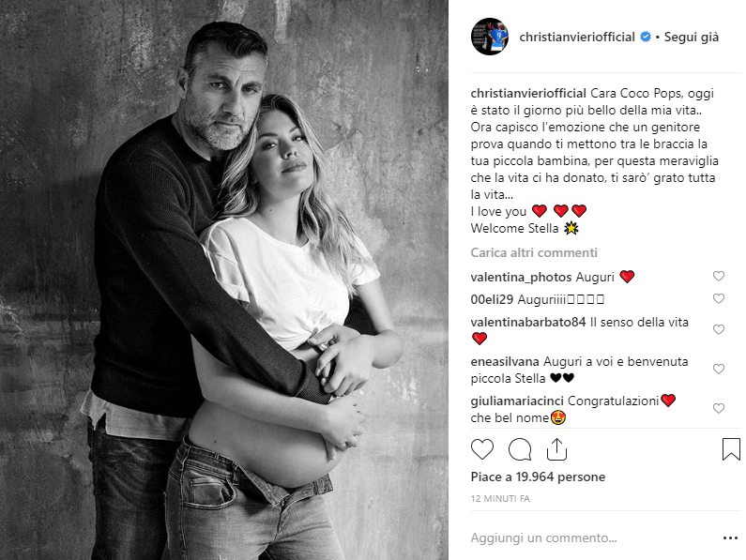Like eneasilvana's comment heart
Viewport: 746px width, 560px height.
coord(719,369)
